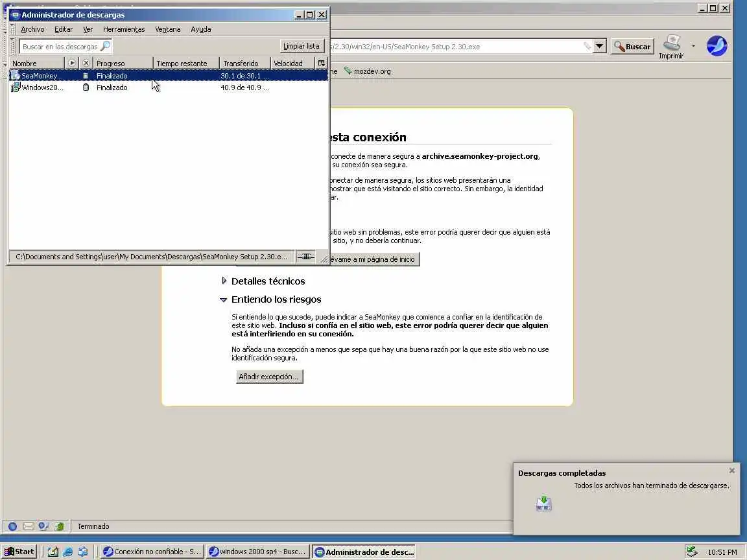Click the download file path in status bar
The height and width of the screenshot is (560, 747).
pos(152,257)
